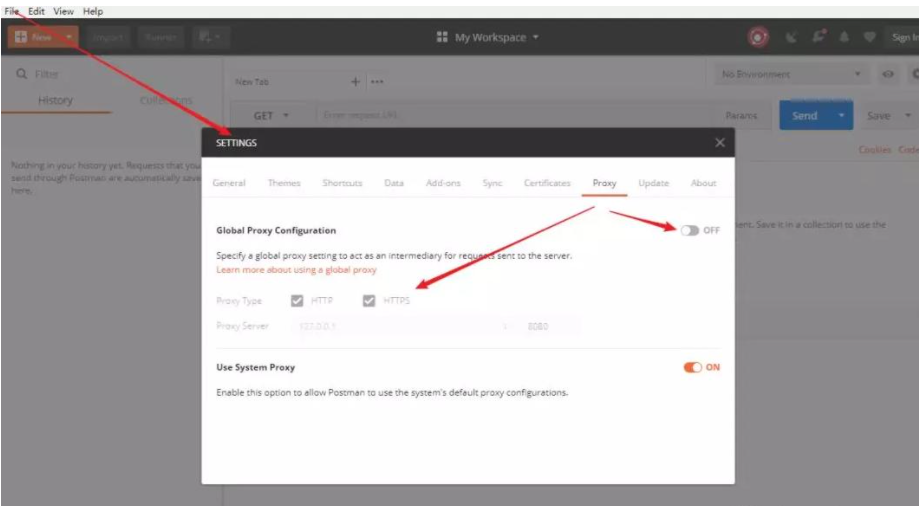Click the Filter search magnifier icon
Image resolution: width=919 pixels, height=506 pixels.
pos(22,74)
